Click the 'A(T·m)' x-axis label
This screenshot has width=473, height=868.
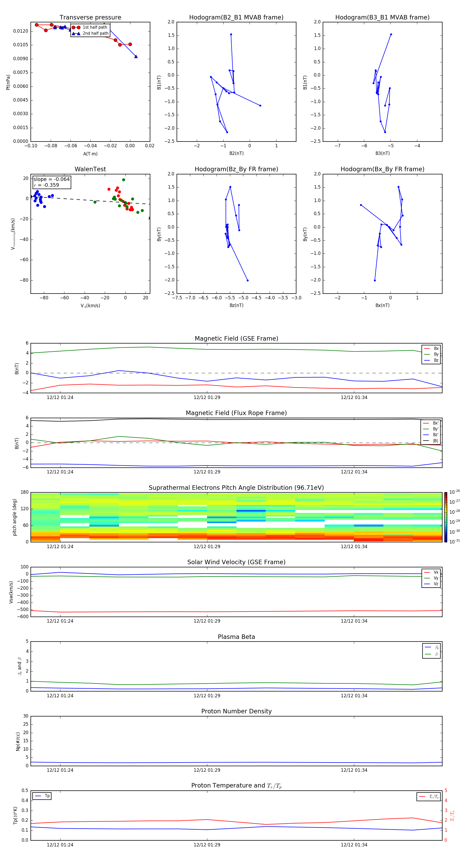pyautogui.click(x=90, y=154)
